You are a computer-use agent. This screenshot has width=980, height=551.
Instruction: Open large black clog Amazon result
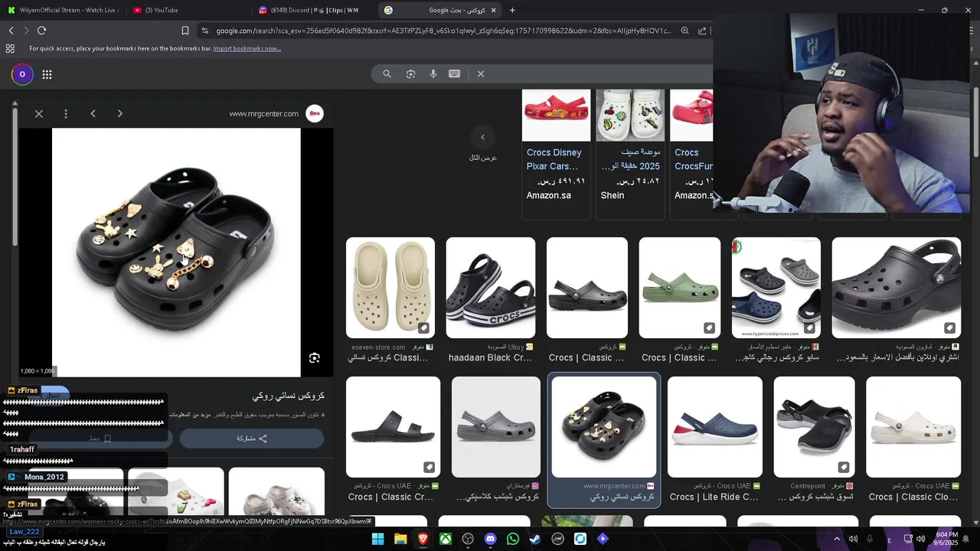pos(897,288)
